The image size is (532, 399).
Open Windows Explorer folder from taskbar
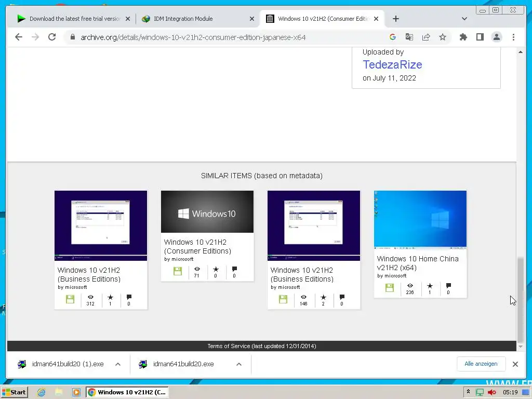[x=59, y=392]
